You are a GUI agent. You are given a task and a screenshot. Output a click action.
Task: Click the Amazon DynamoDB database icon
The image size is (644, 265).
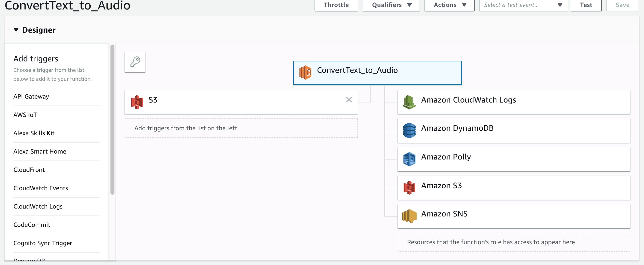coord(409,130)
